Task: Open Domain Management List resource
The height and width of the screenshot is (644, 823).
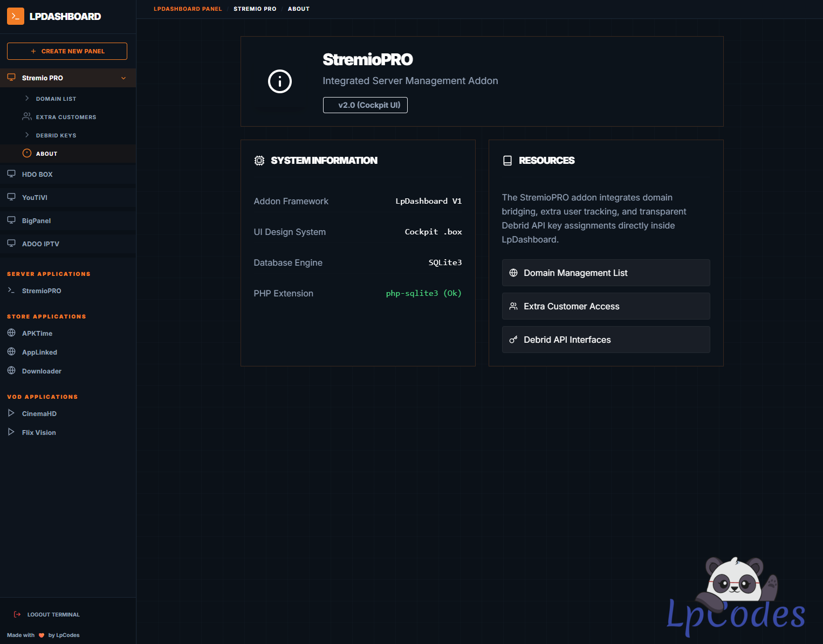Action: [x=606, y=273]
